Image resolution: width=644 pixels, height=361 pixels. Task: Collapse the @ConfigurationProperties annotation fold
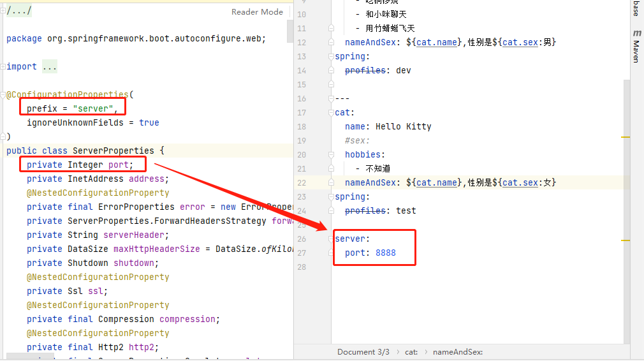click(3, 95)
